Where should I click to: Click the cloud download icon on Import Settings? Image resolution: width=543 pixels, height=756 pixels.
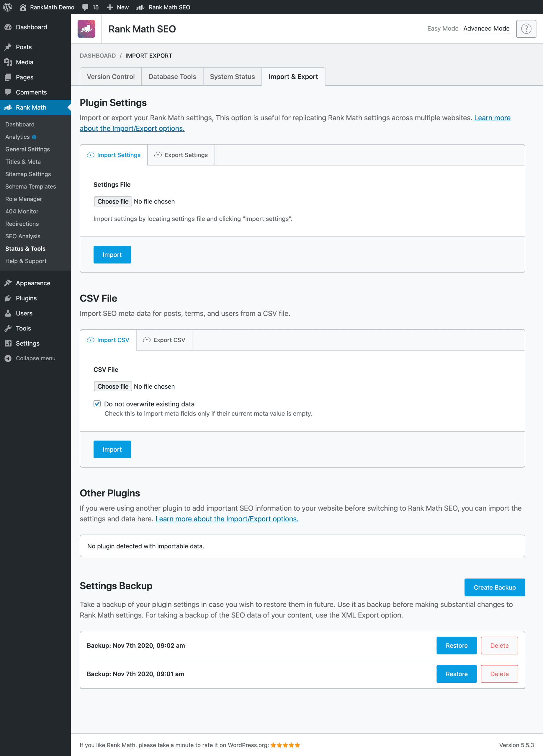click(x=91, y=155)
